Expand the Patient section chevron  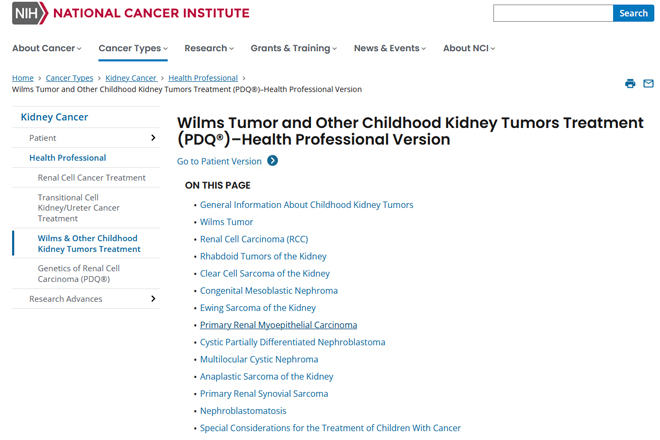(153, 138)
